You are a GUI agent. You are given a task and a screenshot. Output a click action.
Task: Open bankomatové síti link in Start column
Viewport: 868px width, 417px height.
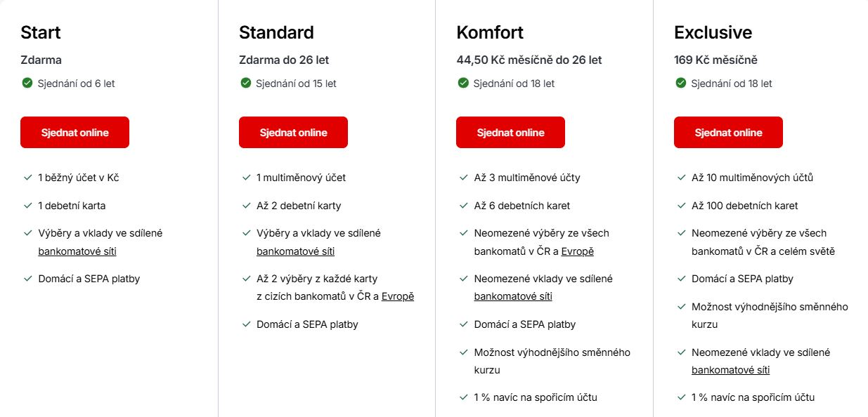coord(77,251)
